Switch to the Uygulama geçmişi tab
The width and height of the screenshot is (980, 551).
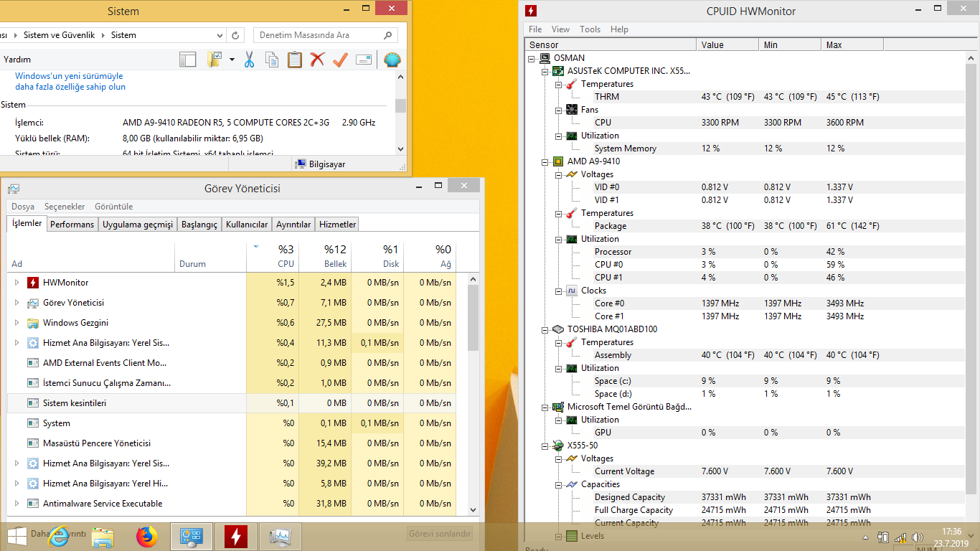click(x=138, y=225)
